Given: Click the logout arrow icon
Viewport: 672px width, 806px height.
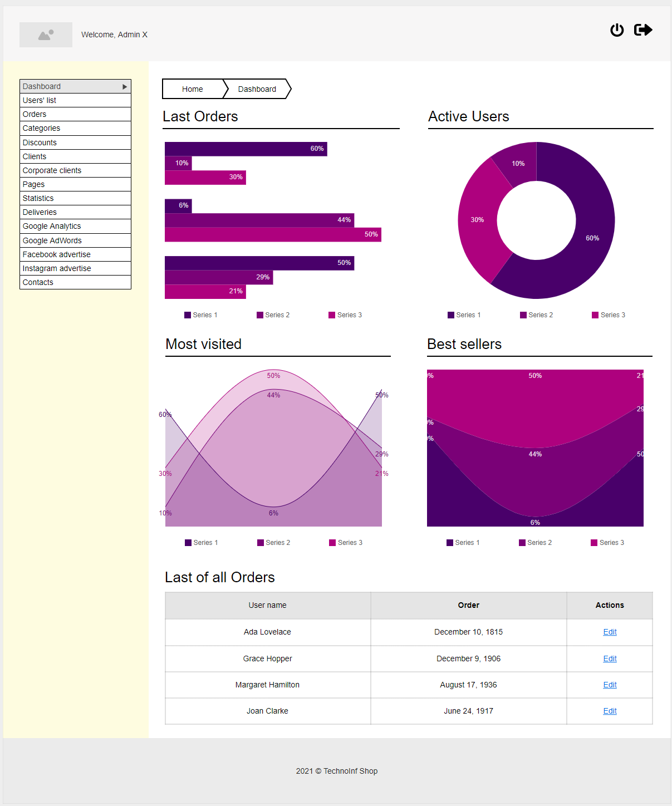Looking at the screenshot, I should point(643,30).
